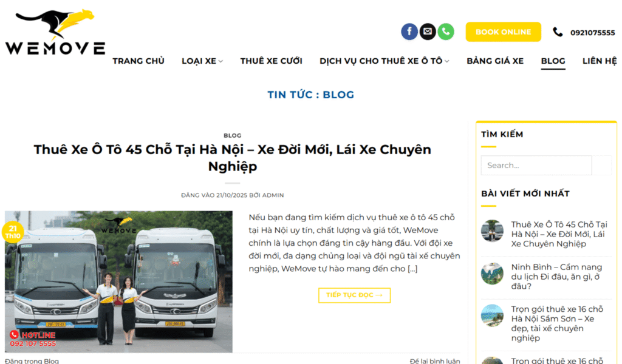Expand DỊCH VỤ CHO THUÊ XE Ô TÔ menu
The image size is (622, 364).
384,61
